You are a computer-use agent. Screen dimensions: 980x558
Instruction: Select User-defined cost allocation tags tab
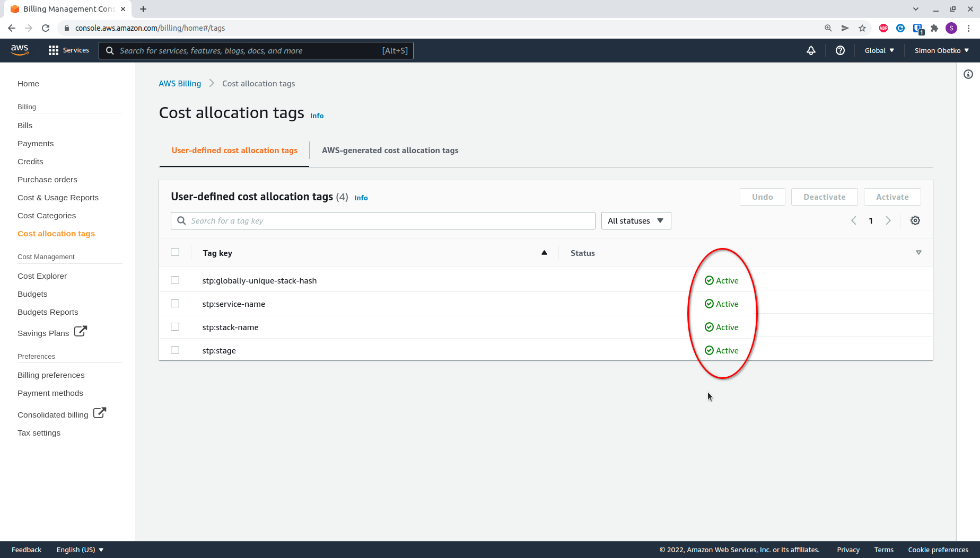click(x=234, y=150)
